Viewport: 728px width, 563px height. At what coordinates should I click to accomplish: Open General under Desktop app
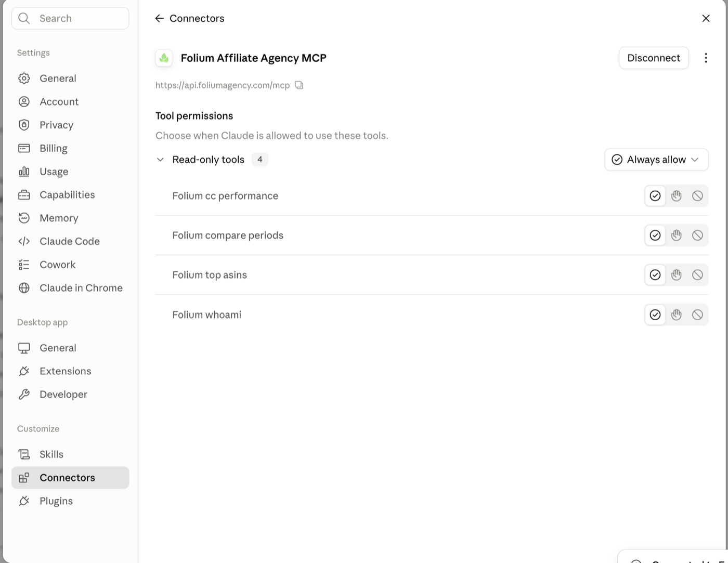(70, 348)
